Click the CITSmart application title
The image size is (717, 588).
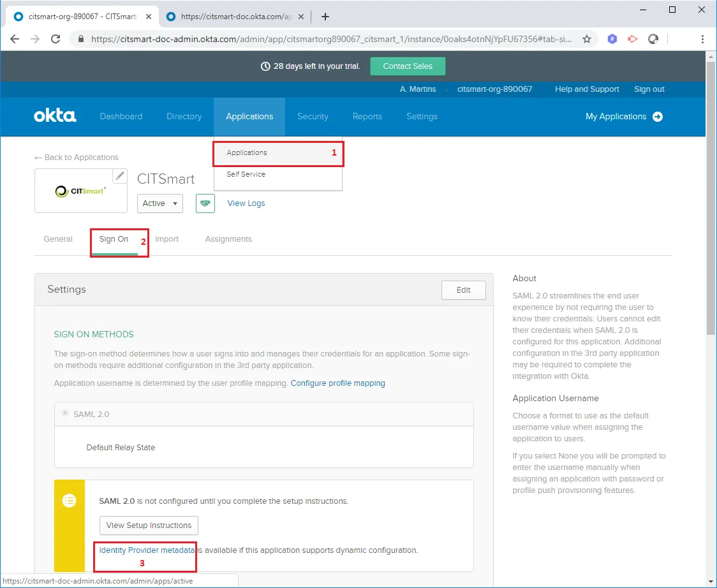click(165, 179)
